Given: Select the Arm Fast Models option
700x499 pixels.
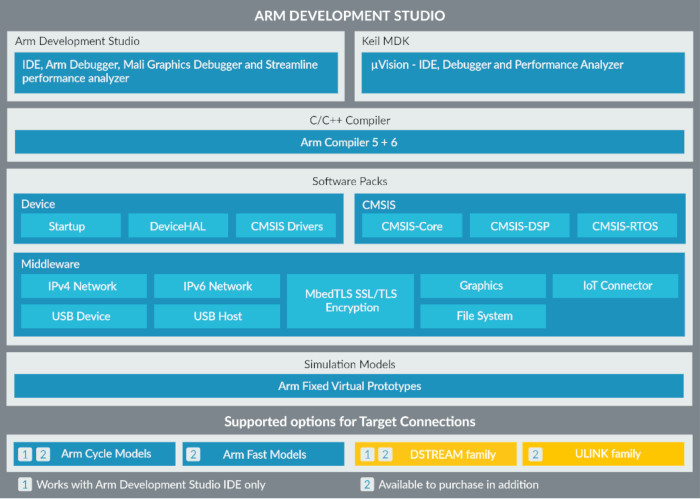Looking at the screenshot, I should pyautogui.click(x=263, y=454).
